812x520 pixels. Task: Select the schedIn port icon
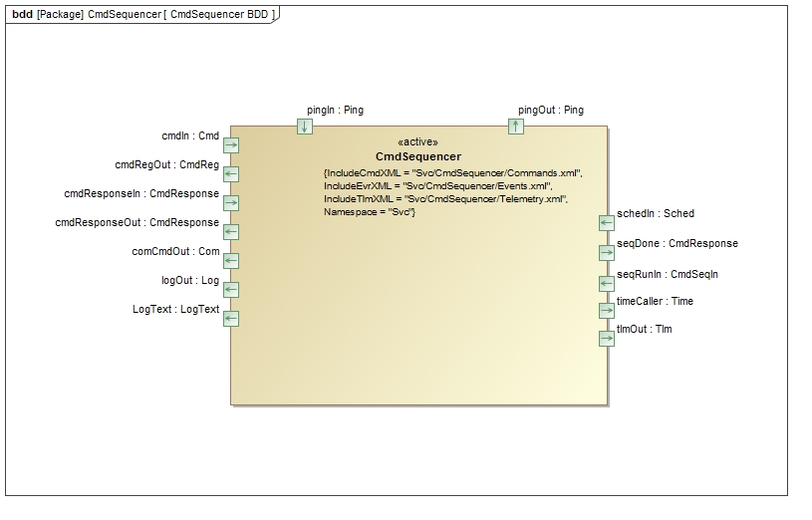click(x=607, y=223)
